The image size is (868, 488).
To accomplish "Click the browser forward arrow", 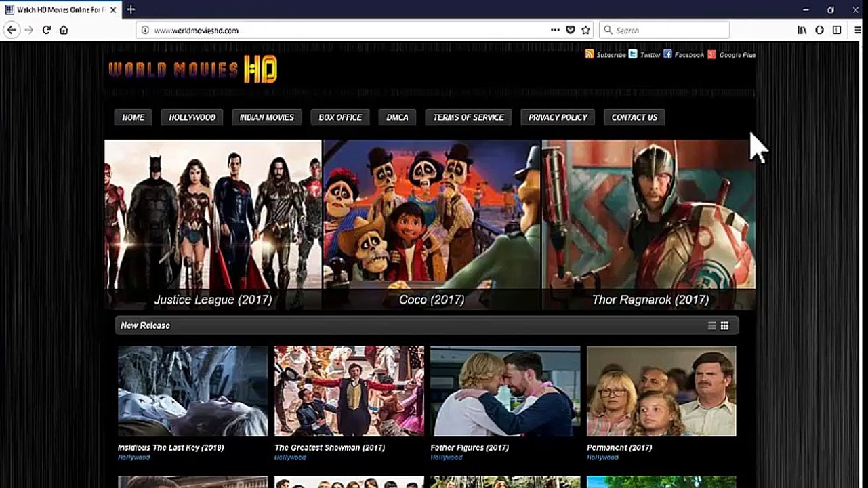I will pos(28,30).
